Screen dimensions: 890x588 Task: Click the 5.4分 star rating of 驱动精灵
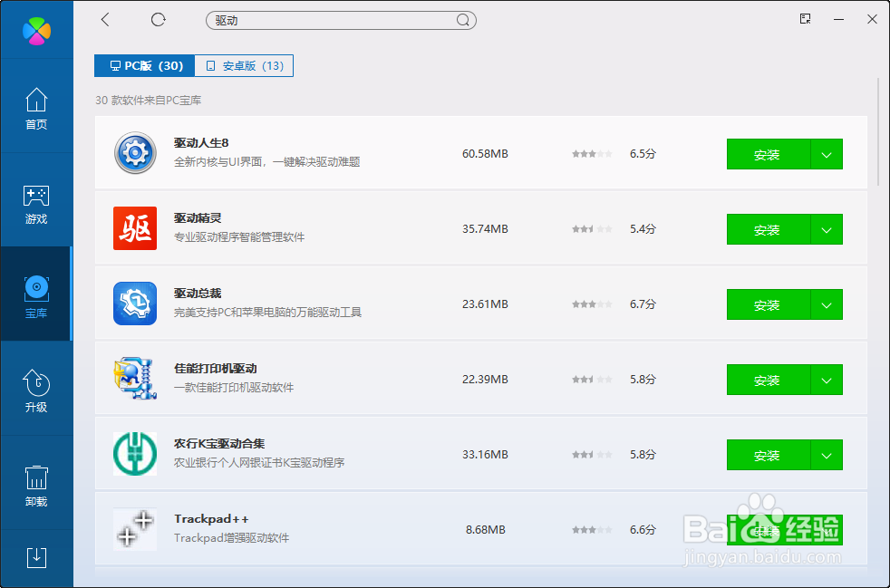(592, 228)
